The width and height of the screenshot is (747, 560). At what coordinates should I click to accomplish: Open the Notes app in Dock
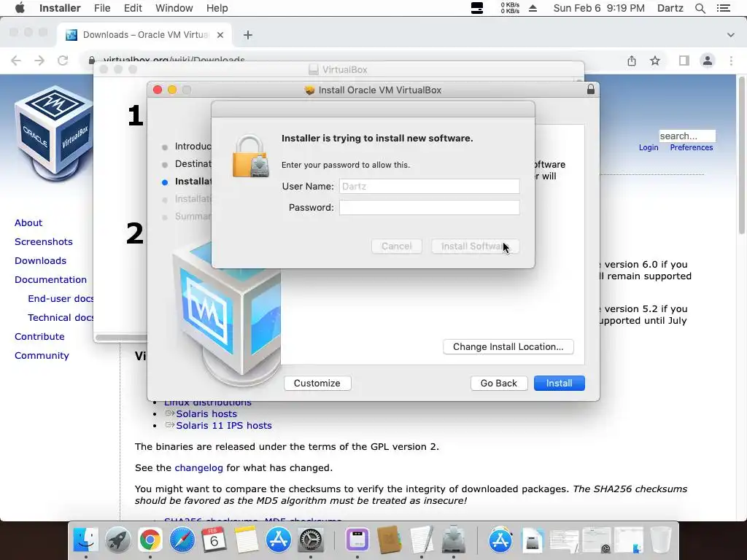click(x=247, y=540)
